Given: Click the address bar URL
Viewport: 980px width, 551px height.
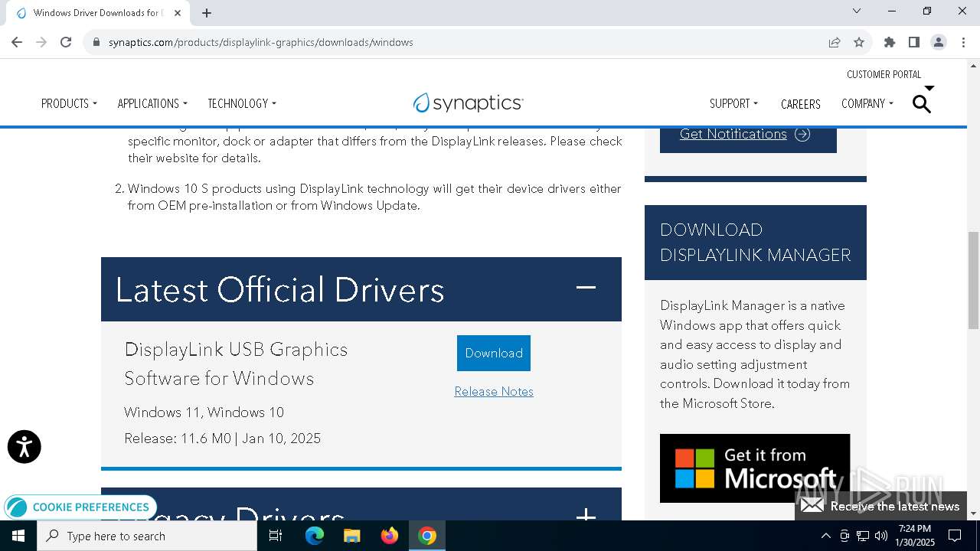Looking at the screenshot, I should tap(261, 42).
